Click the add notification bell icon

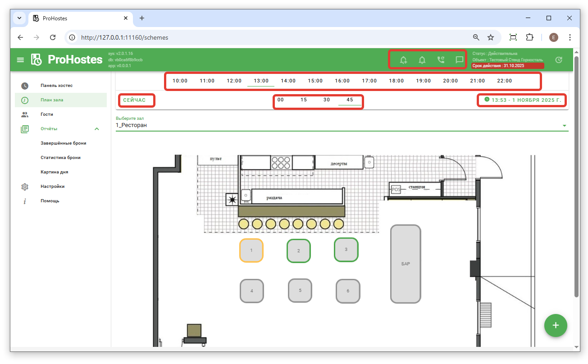coord(403,60)
